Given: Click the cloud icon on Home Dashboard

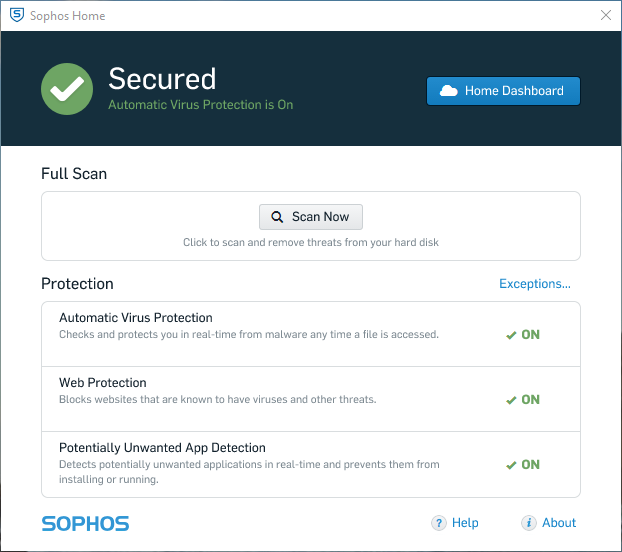Looking at the screenshot, I should 449,91.
